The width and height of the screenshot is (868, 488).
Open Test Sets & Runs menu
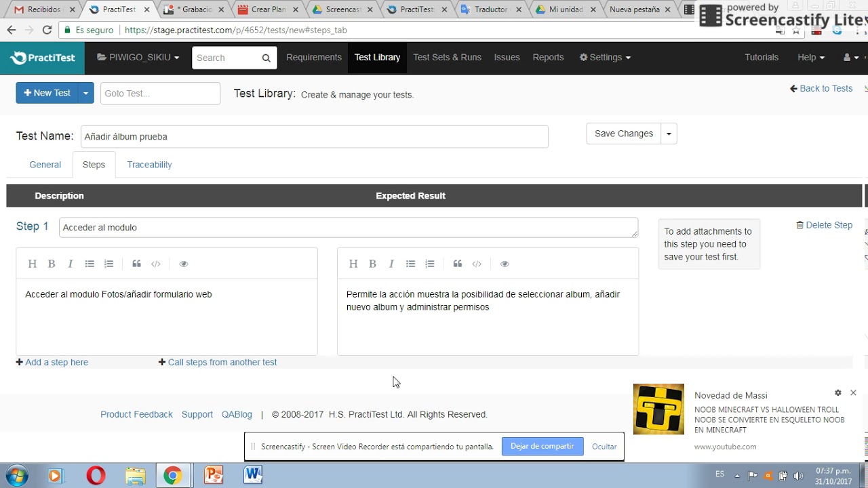click(447, 58)
